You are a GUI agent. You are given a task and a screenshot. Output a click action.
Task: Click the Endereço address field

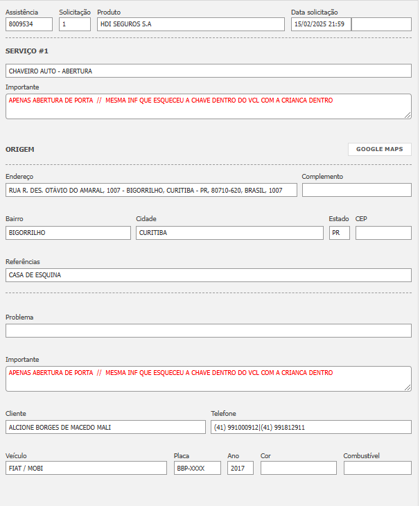[x=151, y=190]
